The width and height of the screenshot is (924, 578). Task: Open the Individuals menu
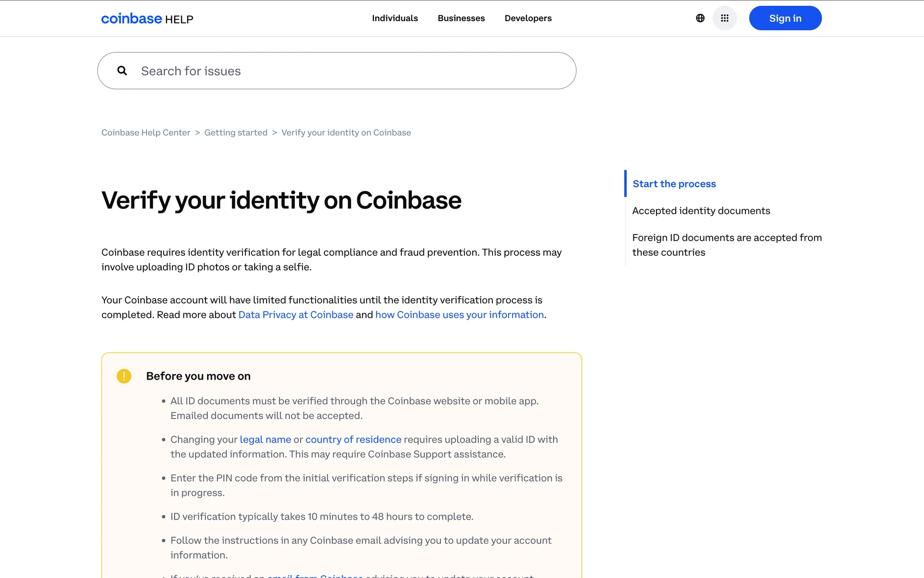click(x=395, y=18)
